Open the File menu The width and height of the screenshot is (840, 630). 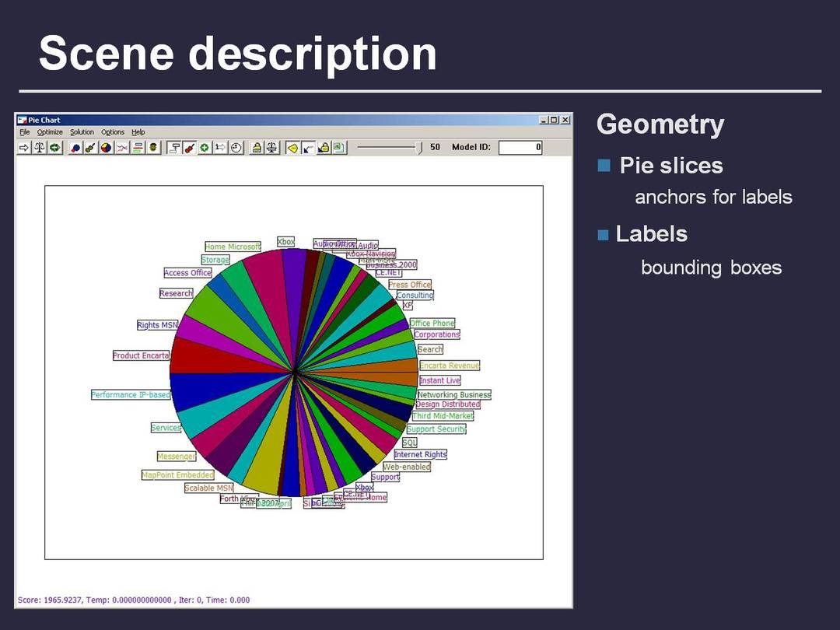coord(25,131)
